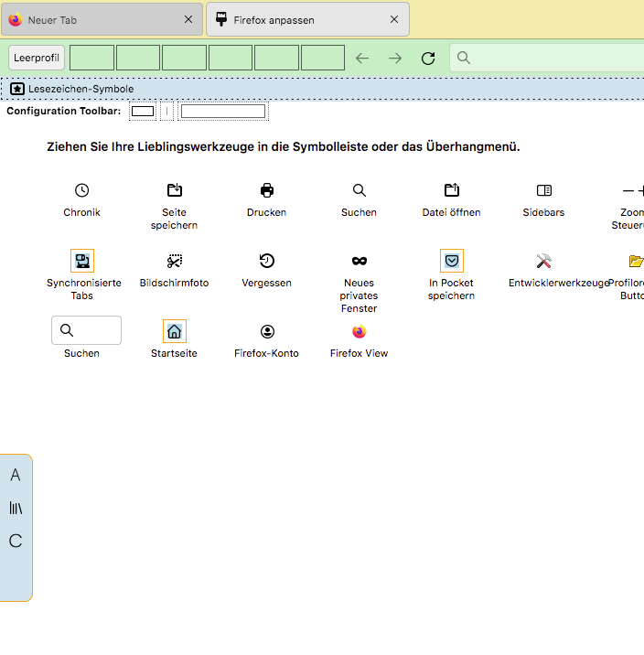Select the Synchronisierte Tabs icon

click(x=82, y=261)
